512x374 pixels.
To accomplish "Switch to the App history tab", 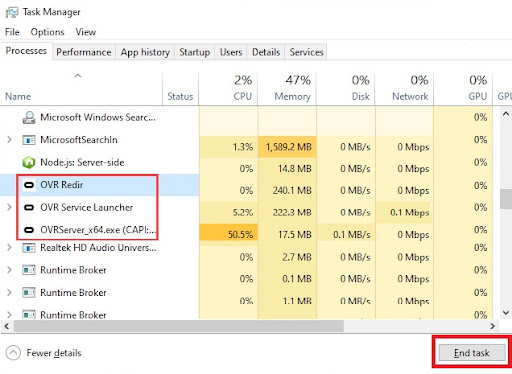I will (145, 52).
